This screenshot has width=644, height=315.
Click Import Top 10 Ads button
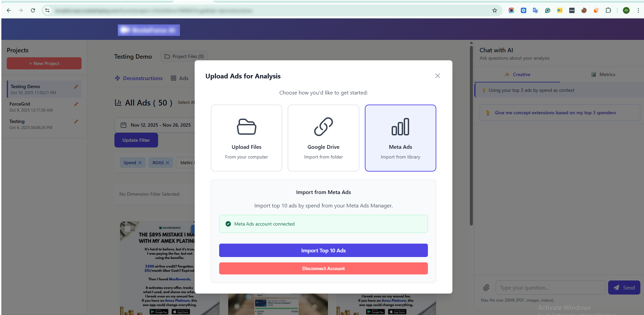coord(323,250)
